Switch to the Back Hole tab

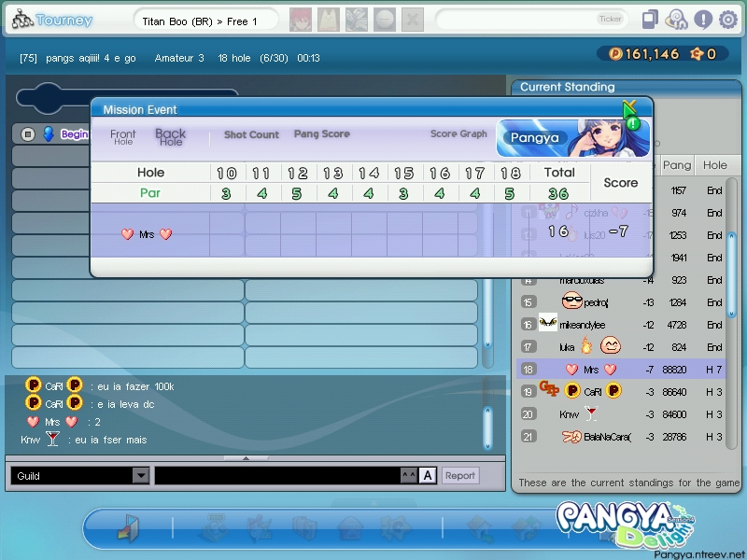point(171,137)
